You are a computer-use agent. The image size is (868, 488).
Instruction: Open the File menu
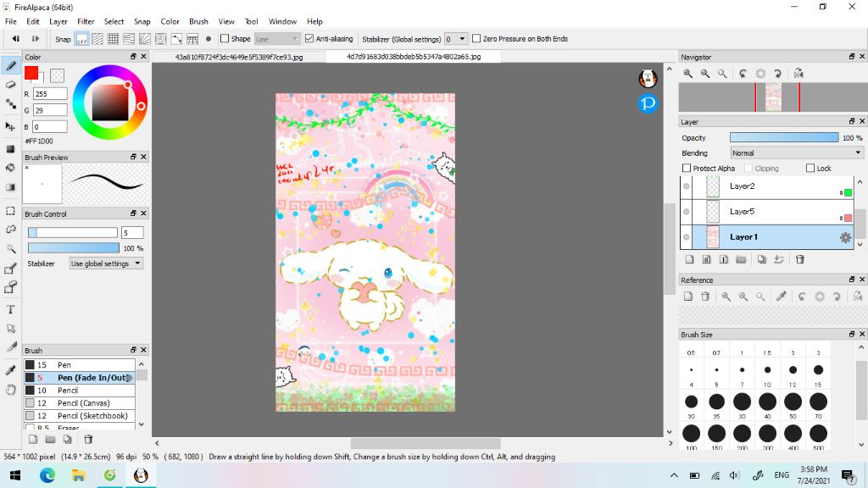point(10,21)
